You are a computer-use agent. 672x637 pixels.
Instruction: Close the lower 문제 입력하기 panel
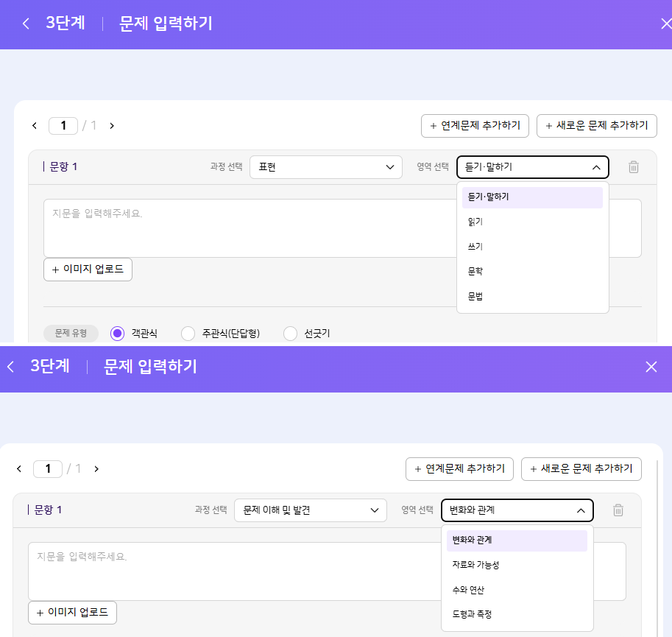[651, 367]
